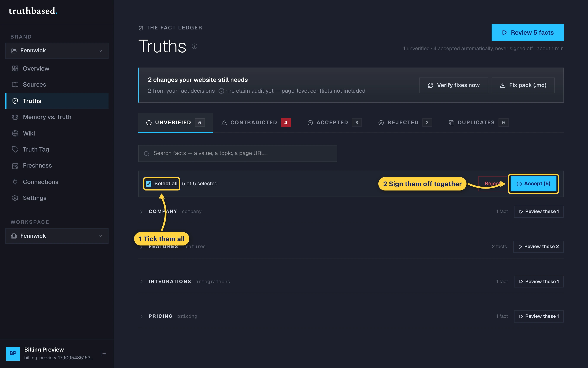Click Review these 2 for Features

(x=538, y=247)
